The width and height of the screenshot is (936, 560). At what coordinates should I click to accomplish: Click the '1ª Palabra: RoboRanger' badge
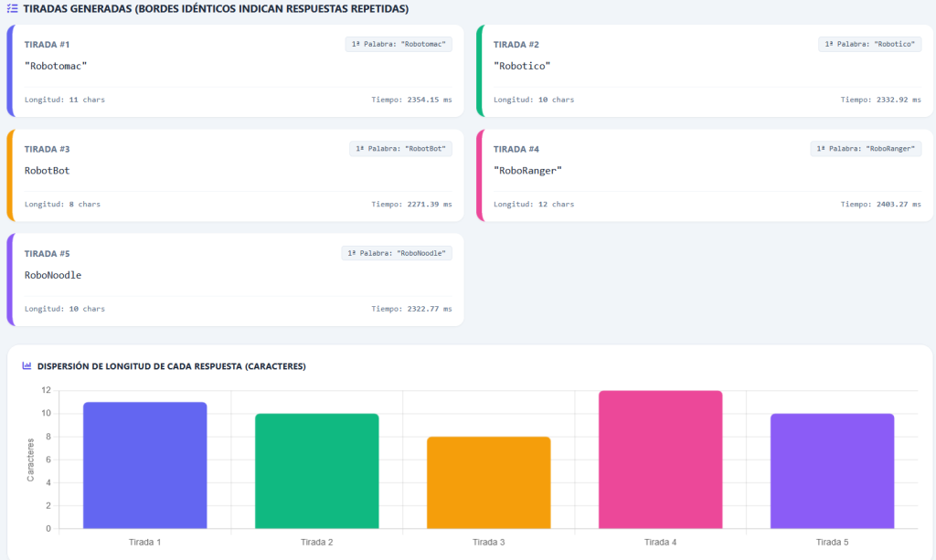pyautogui.click(x=866, y=149)
